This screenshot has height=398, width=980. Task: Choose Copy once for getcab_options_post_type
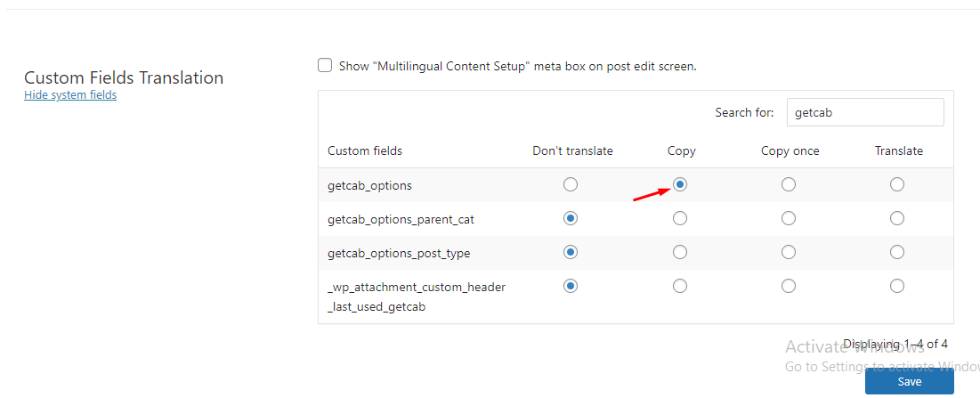pos(789,253)
